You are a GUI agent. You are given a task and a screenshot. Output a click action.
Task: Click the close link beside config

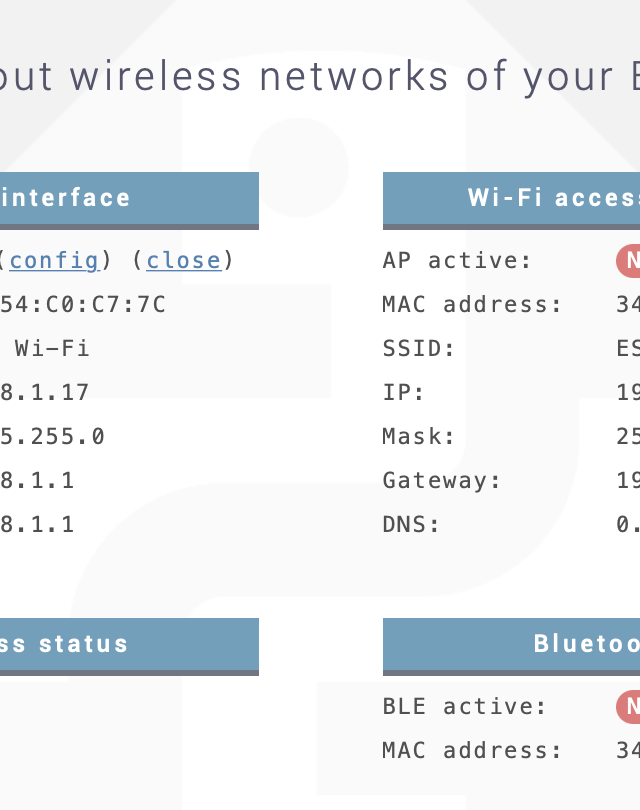pos(183,261)
